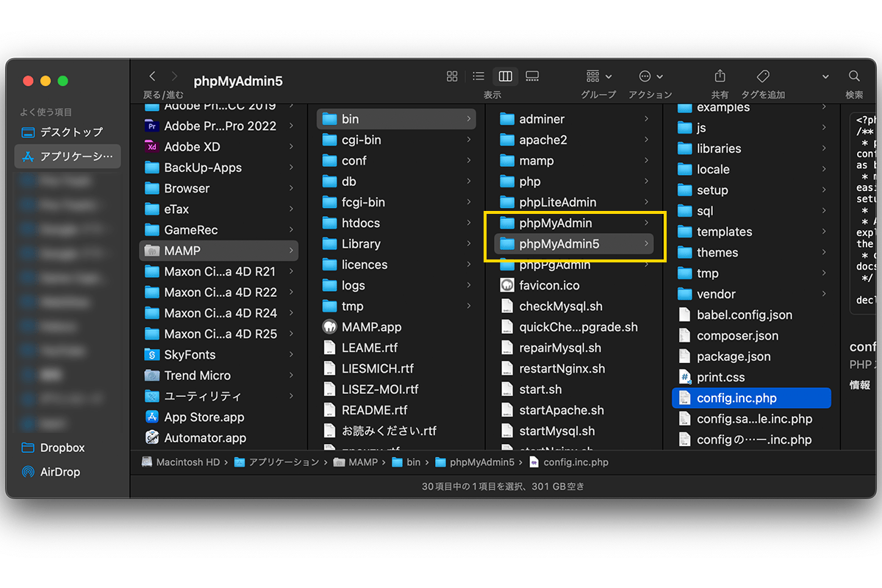Open the group-by menu in the toolbar
This screenshot has height=588, width=882.
[599, 76]
